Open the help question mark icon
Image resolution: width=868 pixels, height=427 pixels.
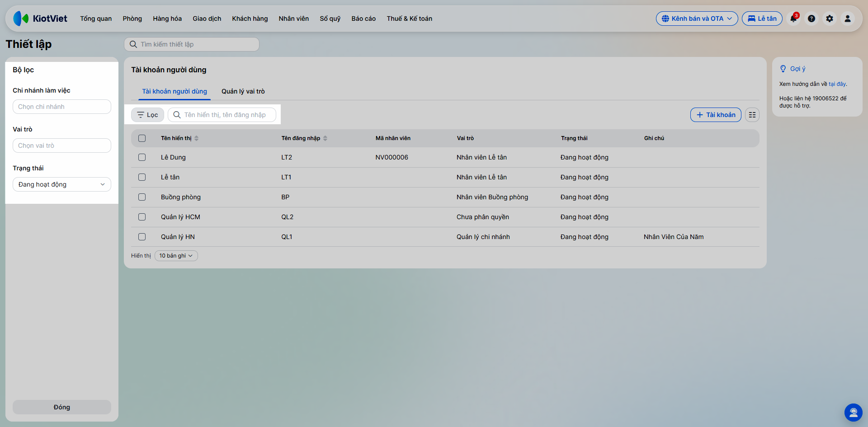(811, 19)
